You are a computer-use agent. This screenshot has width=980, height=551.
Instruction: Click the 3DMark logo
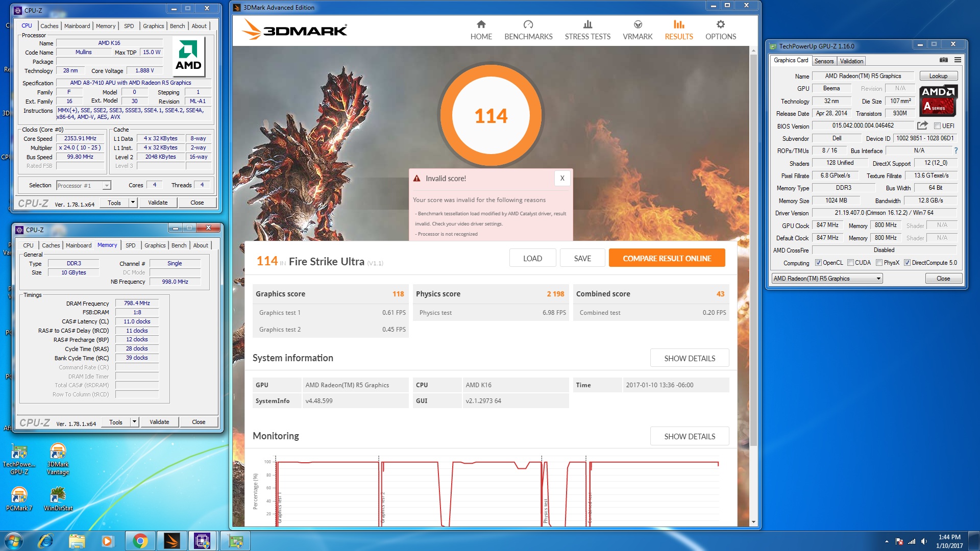tap(295, 30)
